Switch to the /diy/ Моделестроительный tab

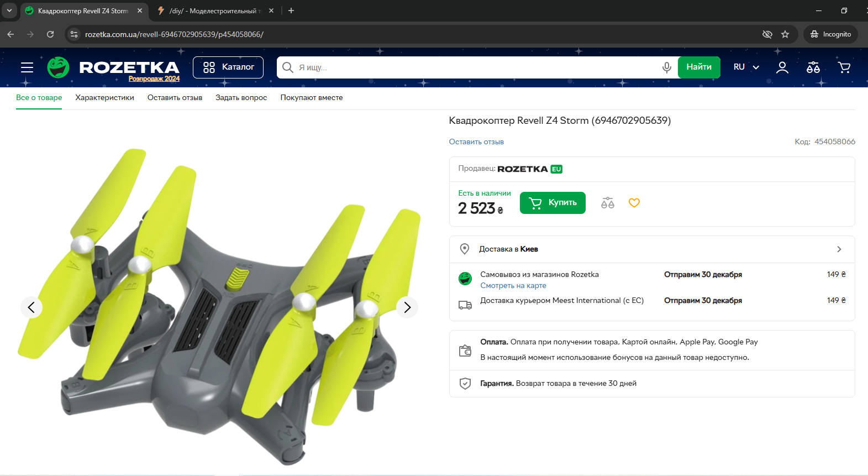coord(215,11)
